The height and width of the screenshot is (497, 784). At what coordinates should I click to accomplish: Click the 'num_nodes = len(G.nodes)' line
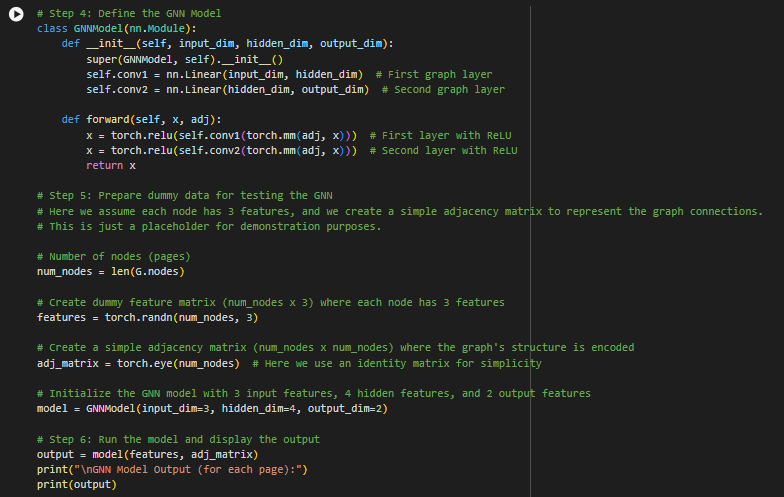pyautogui.click(x=110, y=272)
